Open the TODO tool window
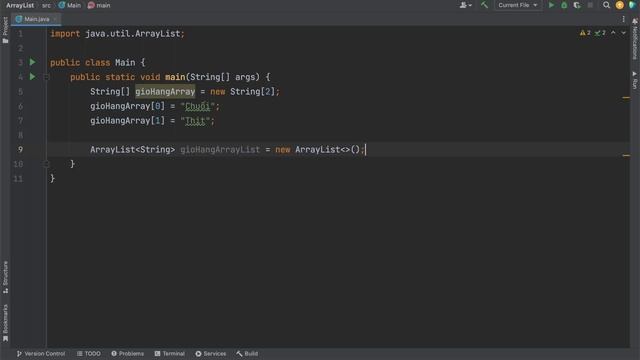 (89, 353)
